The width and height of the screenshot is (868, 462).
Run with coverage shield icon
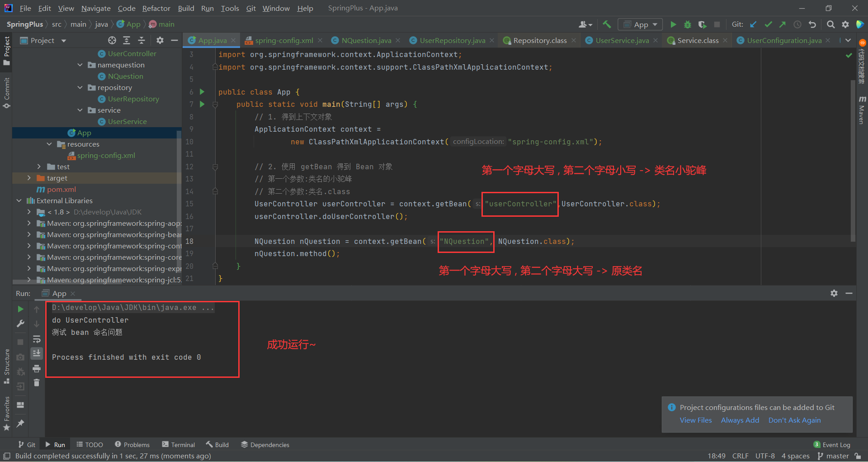coord(702,24)
